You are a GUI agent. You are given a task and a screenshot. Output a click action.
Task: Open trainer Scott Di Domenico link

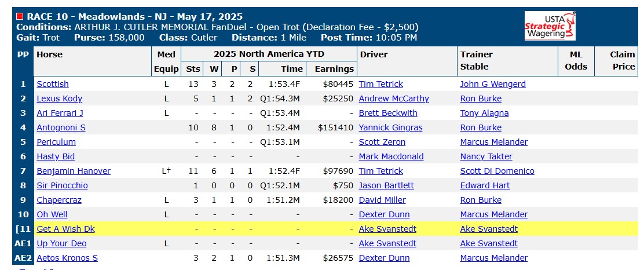point(497,171)
